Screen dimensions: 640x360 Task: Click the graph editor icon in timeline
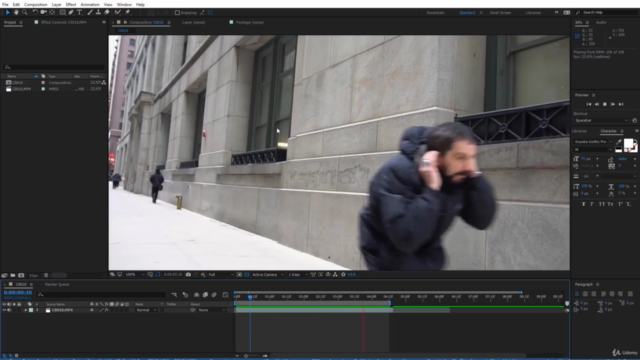tap(225, 294)
